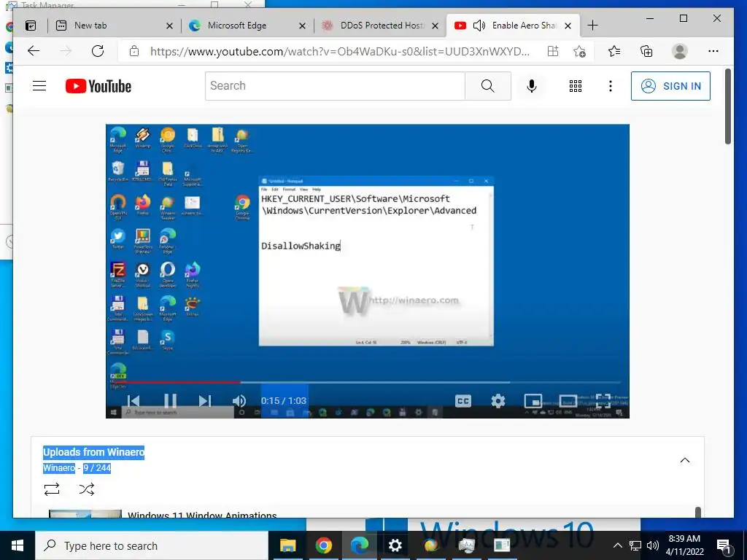Skip to the next video
Viewport: 747px width, 560px height.
point(205,401)
